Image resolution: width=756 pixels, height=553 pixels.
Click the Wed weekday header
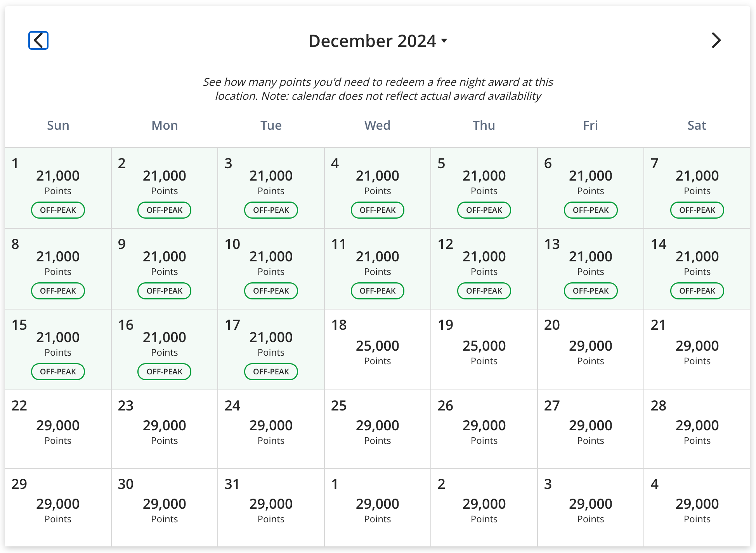pos(377,125)
